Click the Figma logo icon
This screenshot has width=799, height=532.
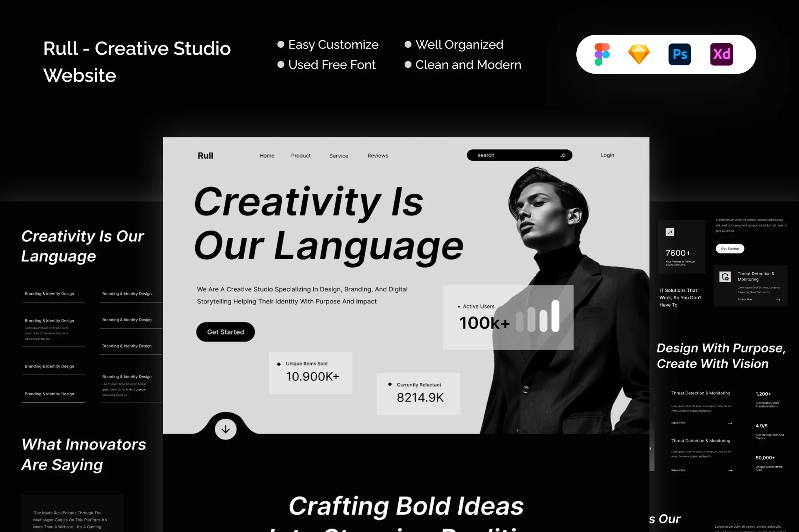[x=602, y=54]
